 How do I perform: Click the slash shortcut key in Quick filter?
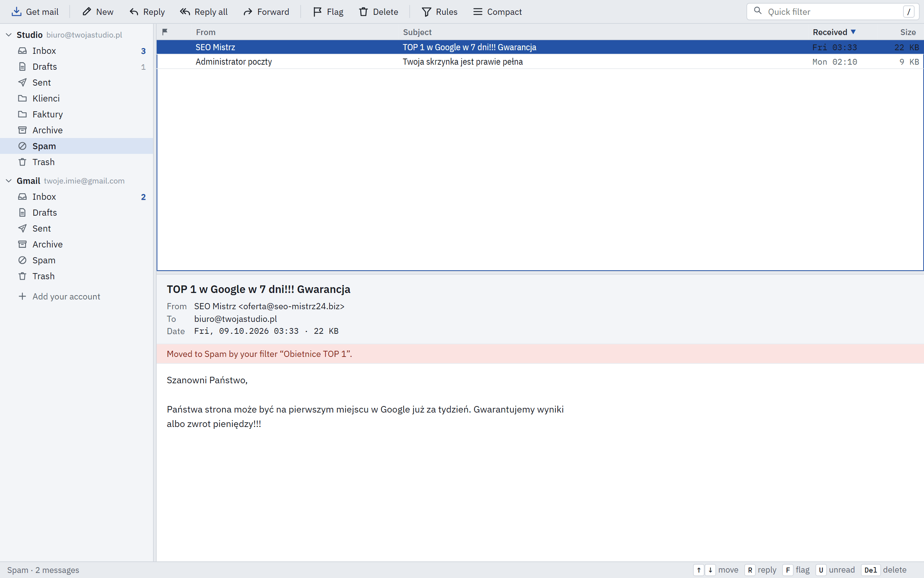pos(909,12)
